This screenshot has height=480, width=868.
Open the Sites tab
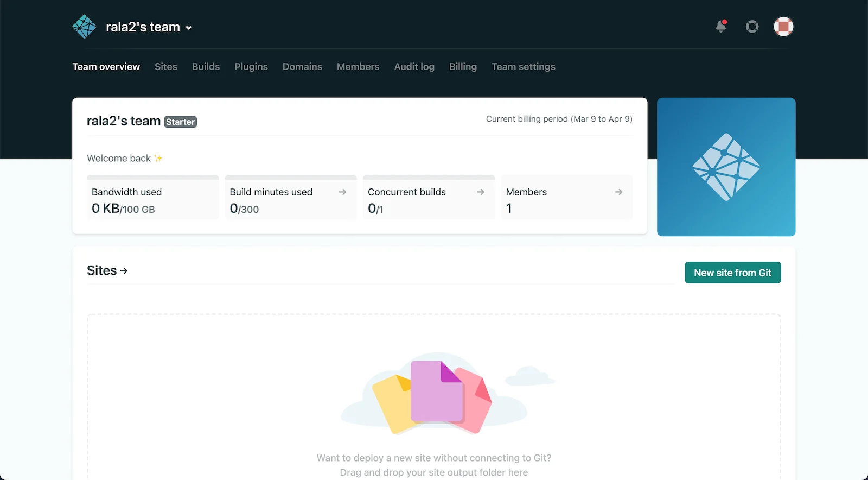[x=166, y=67]
